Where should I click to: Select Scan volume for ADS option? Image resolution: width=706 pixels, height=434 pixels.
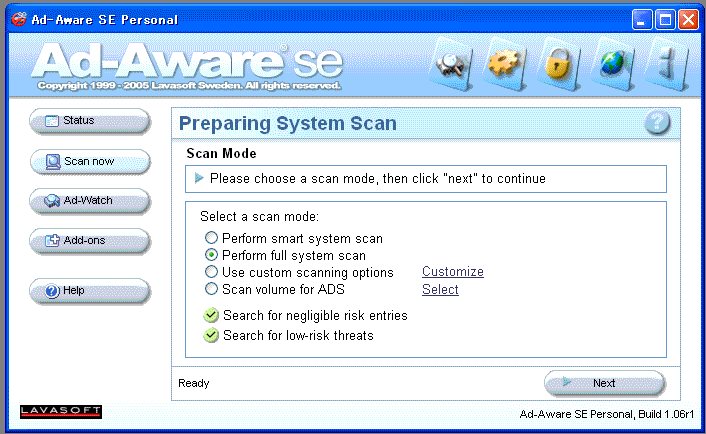click(x=211, y=289)
